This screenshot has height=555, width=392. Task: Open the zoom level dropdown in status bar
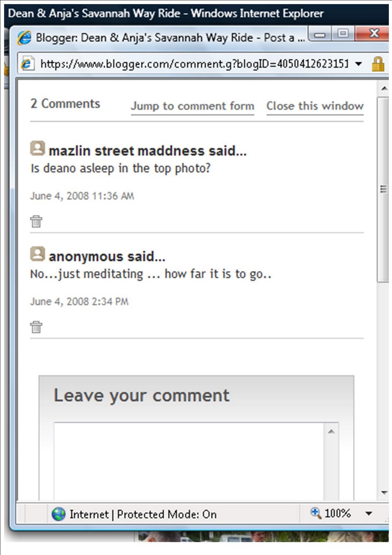[368, 514]
